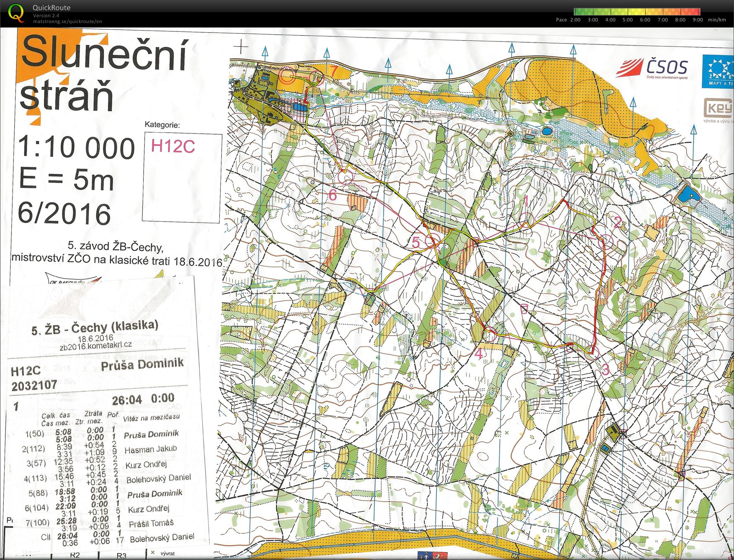
Task: Select the 2:00 pace label
Action: tap(575, 20)
